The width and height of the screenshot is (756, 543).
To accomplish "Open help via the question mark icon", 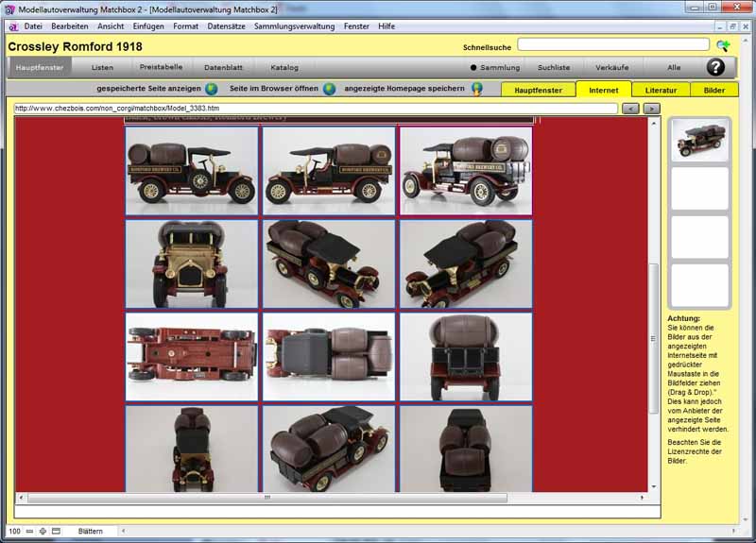I will pos(716,67).
